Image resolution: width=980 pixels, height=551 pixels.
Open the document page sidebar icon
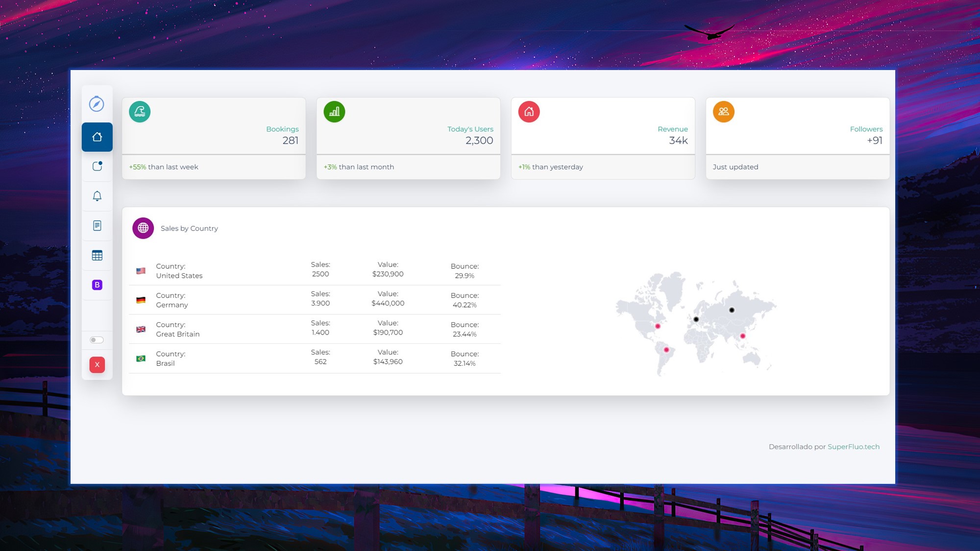[x=97, y=226]
